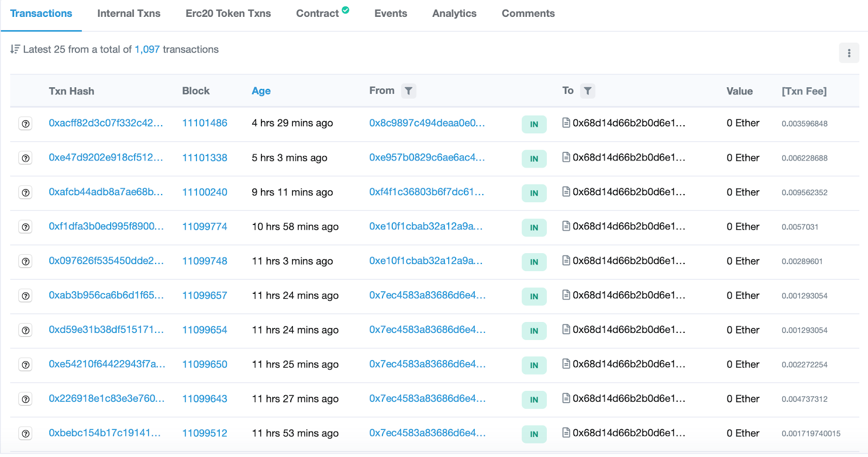Select fee value 0.003596848
This screenshot has height=457, width=868.
pyautogui.click(x=805, y=124)
